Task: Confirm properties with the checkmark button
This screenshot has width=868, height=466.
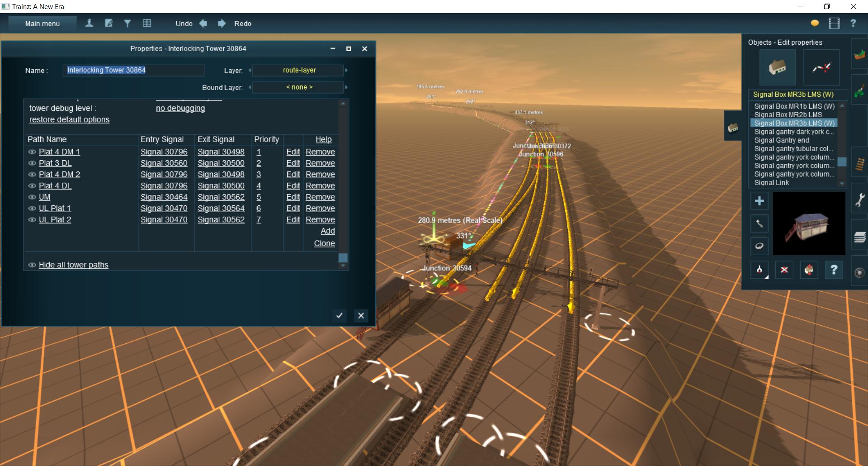Action: coord(339,315)
